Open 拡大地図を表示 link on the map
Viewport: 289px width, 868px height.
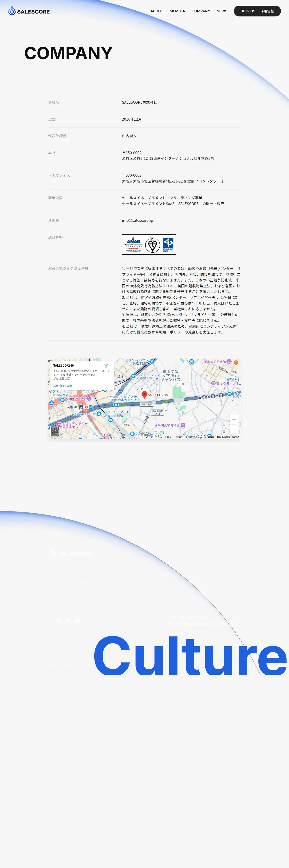pos(62,386)
